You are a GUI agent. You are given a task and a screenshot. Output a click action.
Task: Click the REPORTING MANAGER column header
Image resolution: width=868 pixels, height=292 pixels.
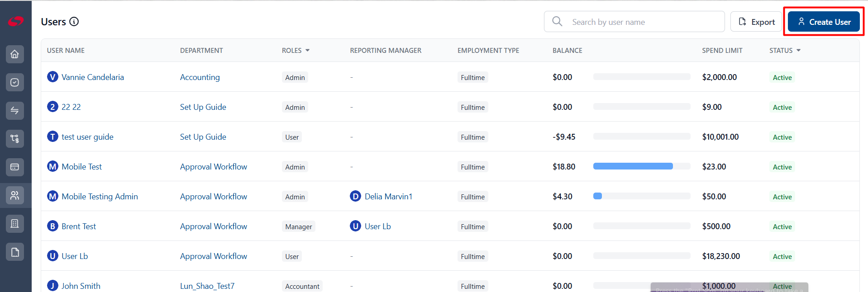coord(386,50)
